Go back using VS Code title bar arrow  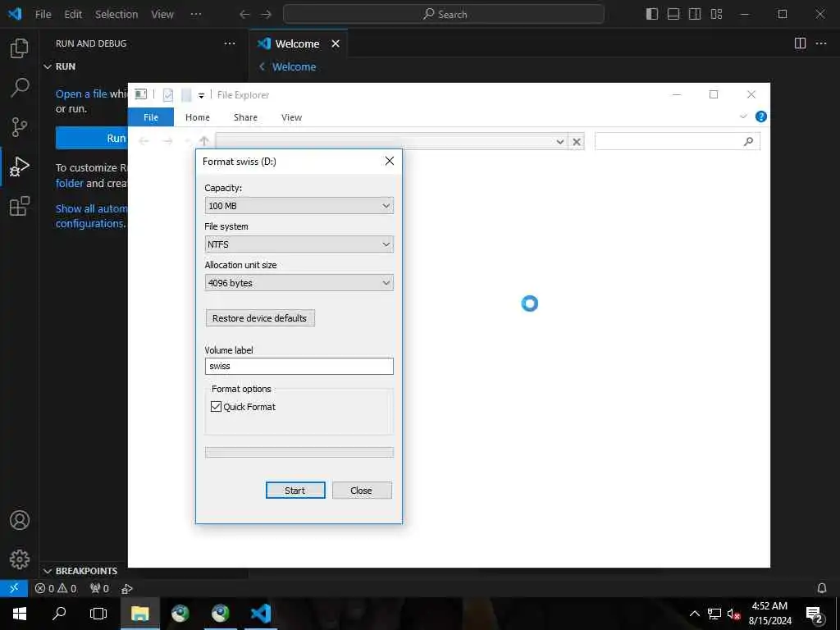click(x=244, y=15)
